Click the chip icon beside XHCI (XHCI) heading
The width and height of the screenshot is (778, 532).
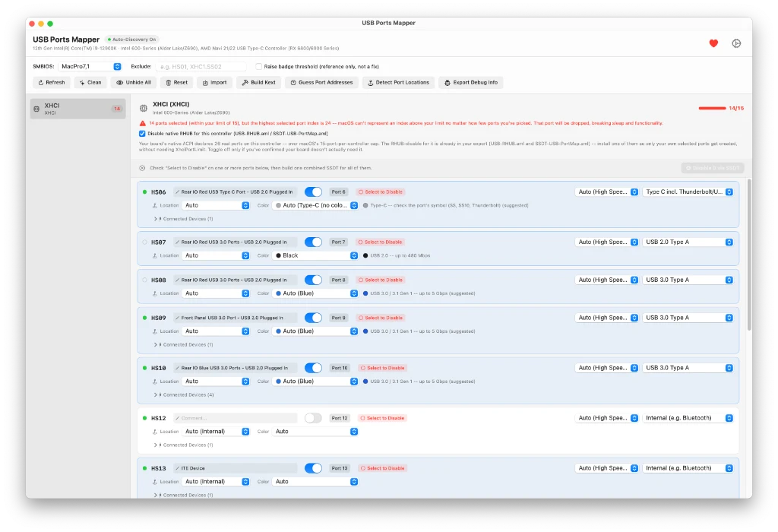(144, 108)
